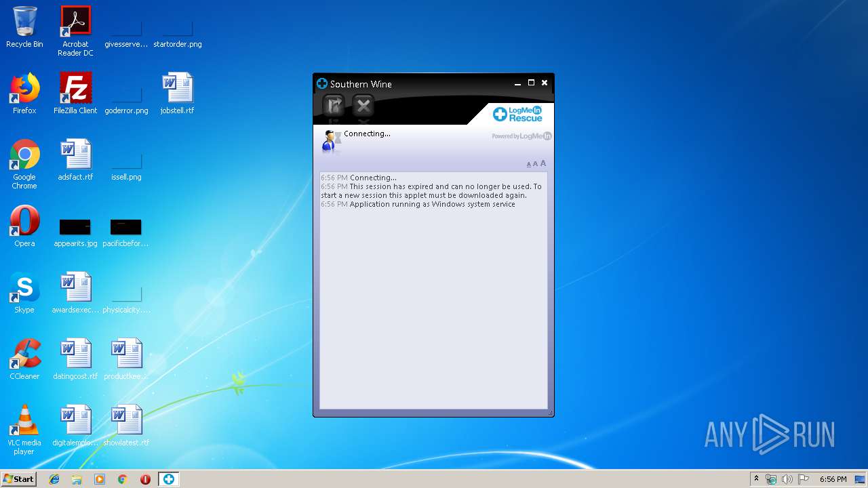
Task: Select the physicalcity... file on desktop
Action: 126,300
